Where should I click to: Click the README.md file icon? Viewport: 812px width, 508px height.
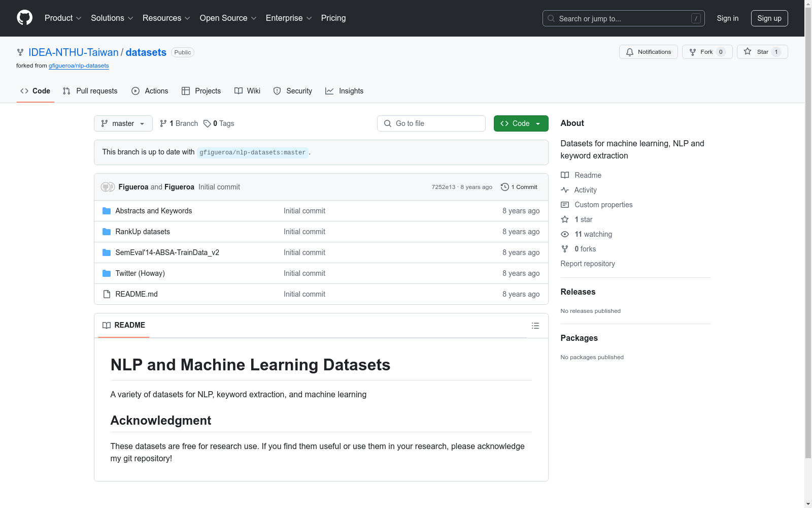[x=107, y=294]
